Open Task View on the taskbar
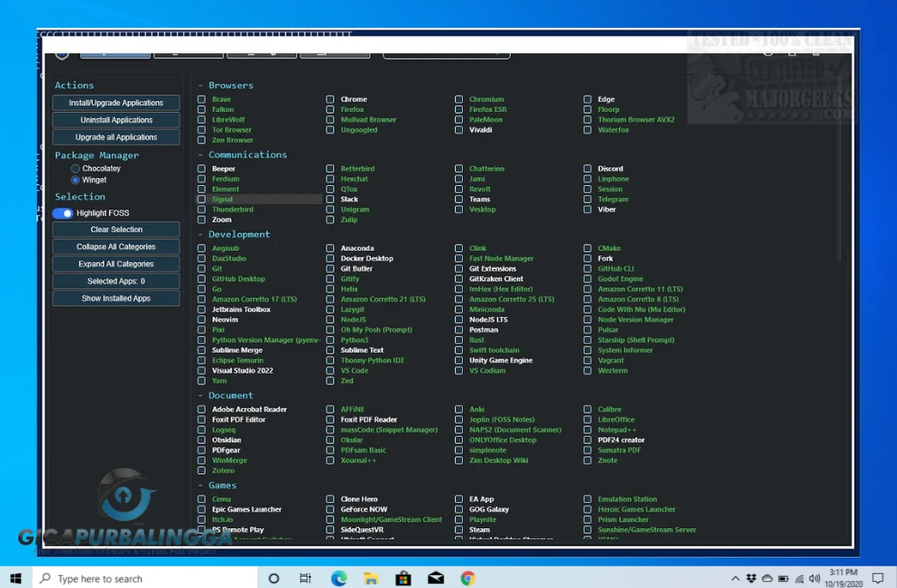The height and width of the screenshot is (588, 897). (306, 578)
